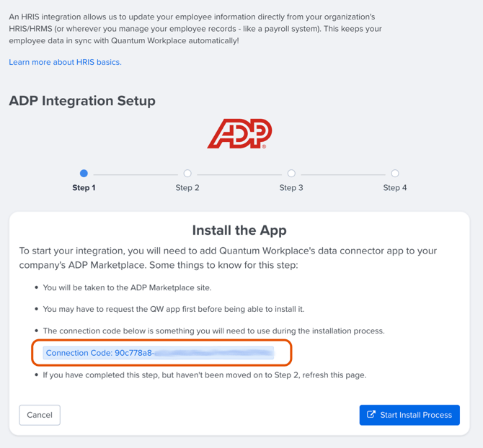This screenshot has width=483, height=448.
Task: Select the empty Step 2 circle
Action: click(187, 174)
